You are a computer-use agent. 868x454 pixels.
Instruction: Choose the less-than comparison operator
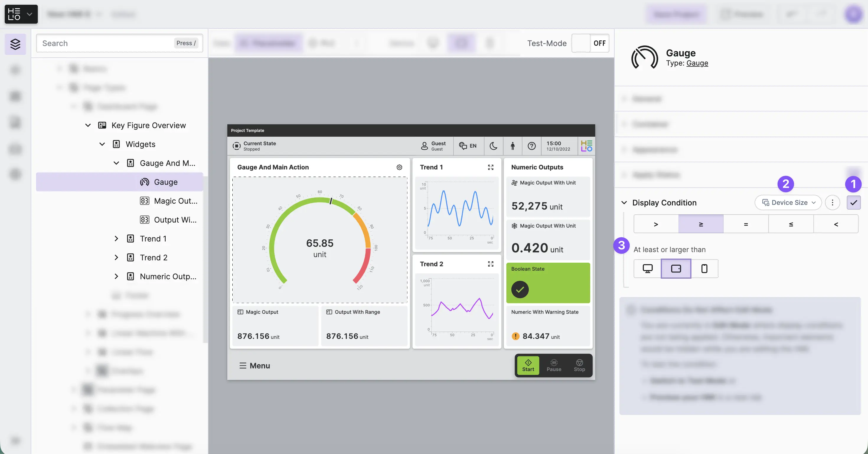click(836, 224)
